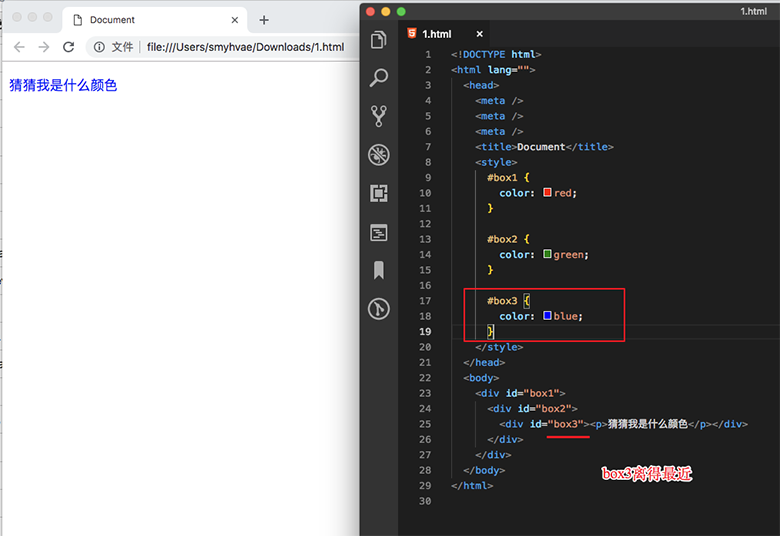The width and height of the screenshot is (780, 536).
Task: Open the Search panel magnifier icon
Action: 379,78
